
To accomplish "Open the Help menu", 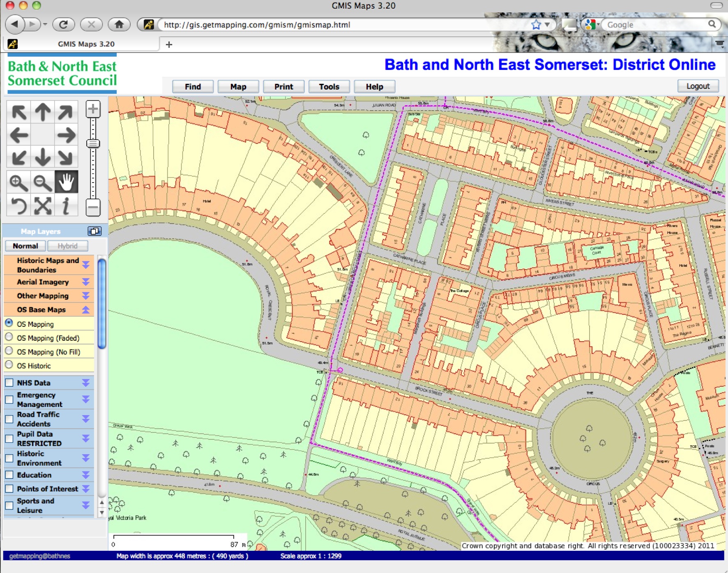I will click(x=374, y=87).
